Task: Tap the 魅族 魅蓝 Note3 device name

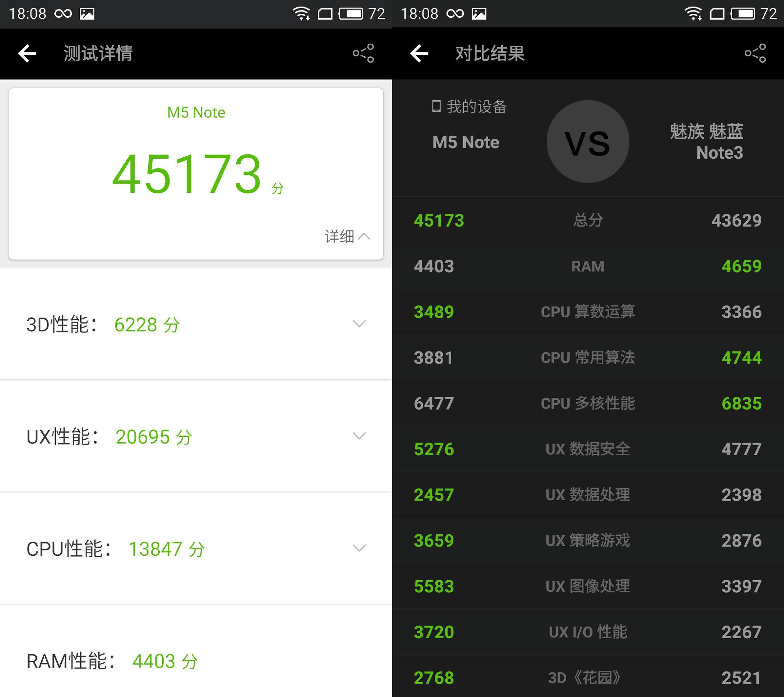Action: pos(706,142)
